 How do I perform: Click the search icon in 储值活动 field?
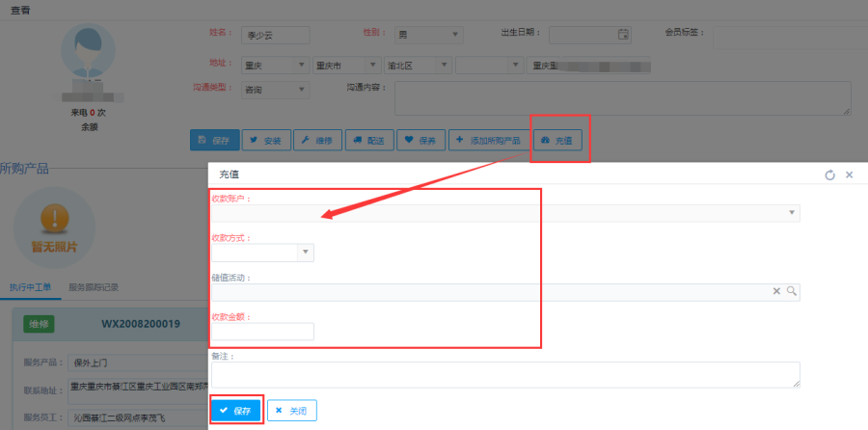[x=791, y=291]
